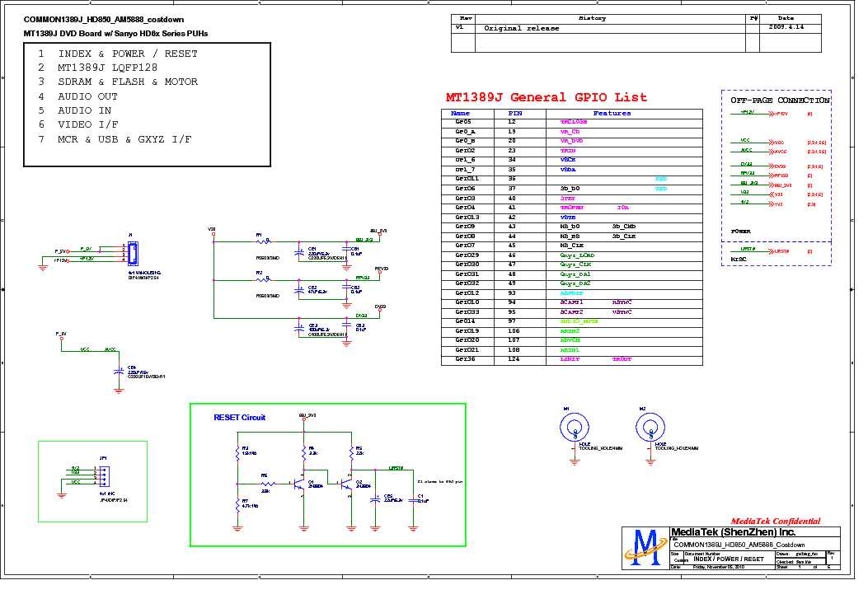Click the VSDA feature in PIN 35 row

tap(568, 169)
